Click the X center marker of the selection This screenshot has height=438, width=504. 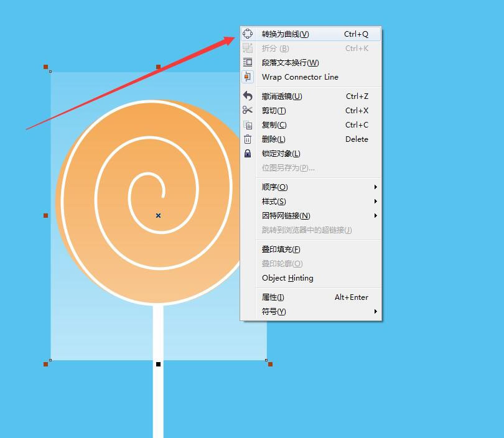158,216
